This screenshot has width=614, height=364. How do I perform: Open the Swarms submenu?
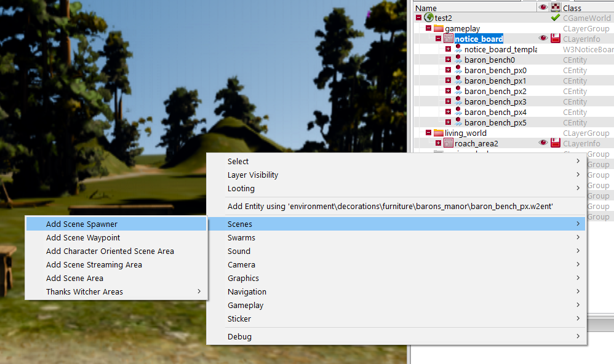(241, 237)
